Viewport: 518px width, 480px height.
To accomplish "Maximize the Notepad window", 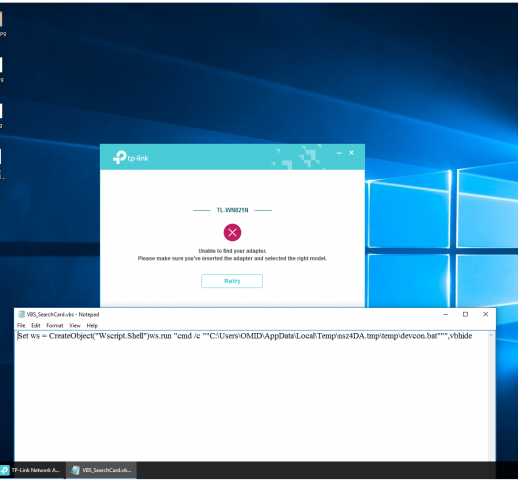I will pyautogui.click(x=465, y=314).
